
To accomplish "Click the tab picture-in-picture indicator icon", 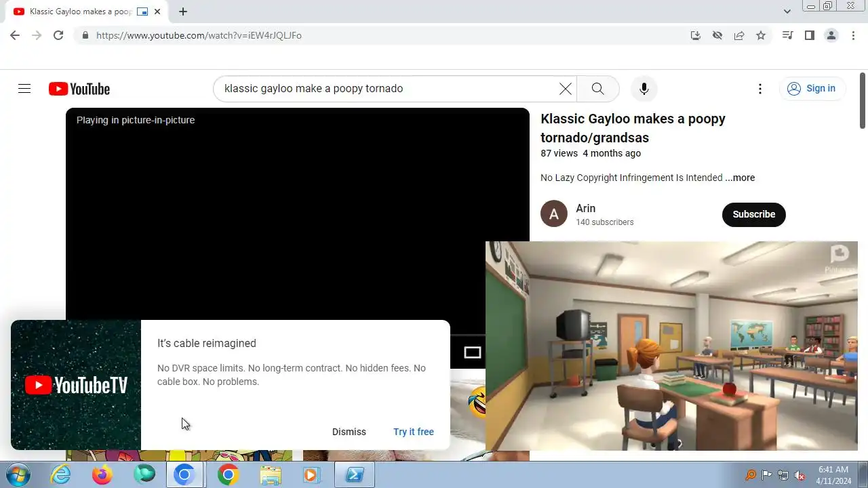I will (142, 12).
